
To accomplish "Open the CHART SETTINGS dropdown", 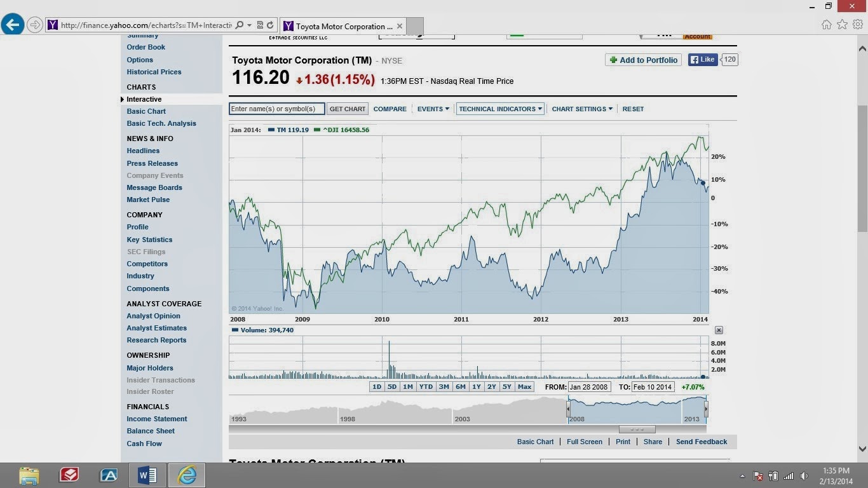I will point(582,109).
